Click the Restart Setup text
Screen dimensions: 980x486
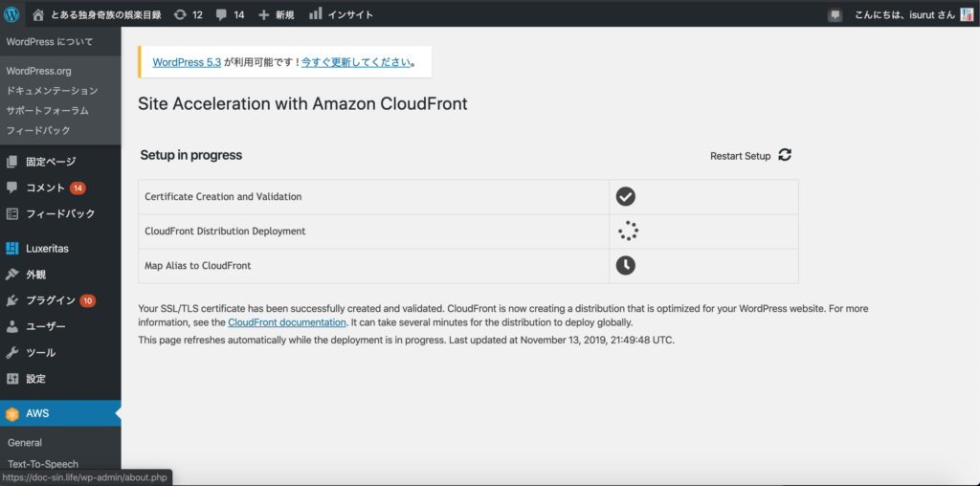(741, 156)
